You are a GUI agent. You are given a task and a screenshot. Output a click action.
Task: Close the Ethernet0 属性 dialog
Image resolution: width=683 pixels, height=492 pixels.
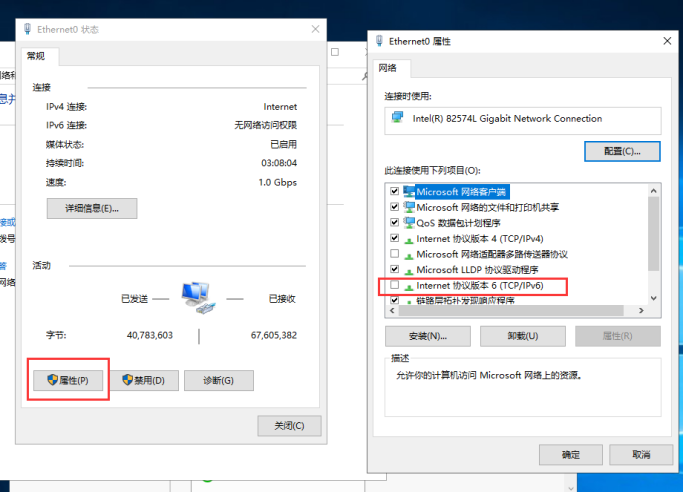tap(667, 41)
